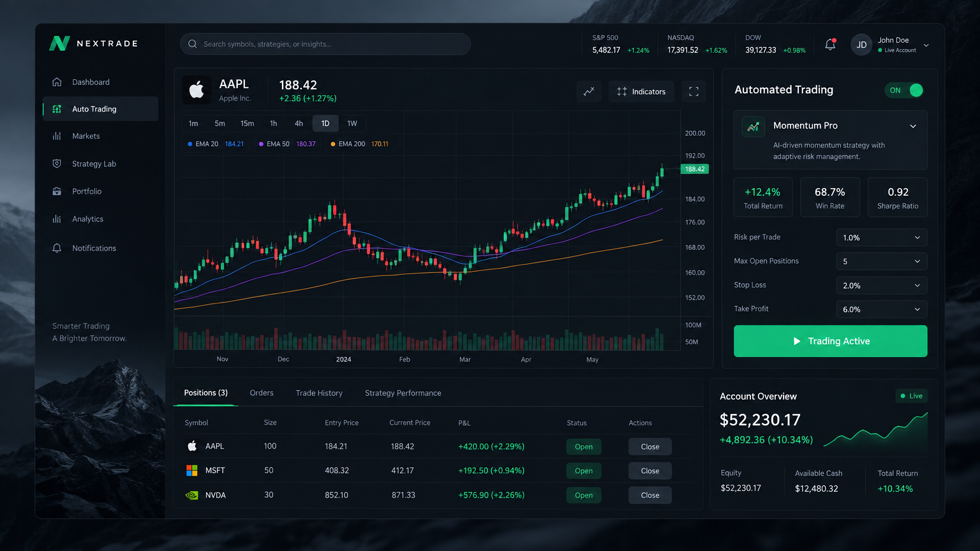Toggle EMA 20 legend indicator

(216, 144)
